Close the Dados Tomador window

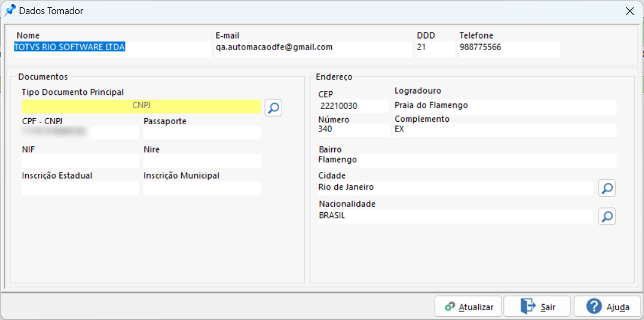(629, 11)
